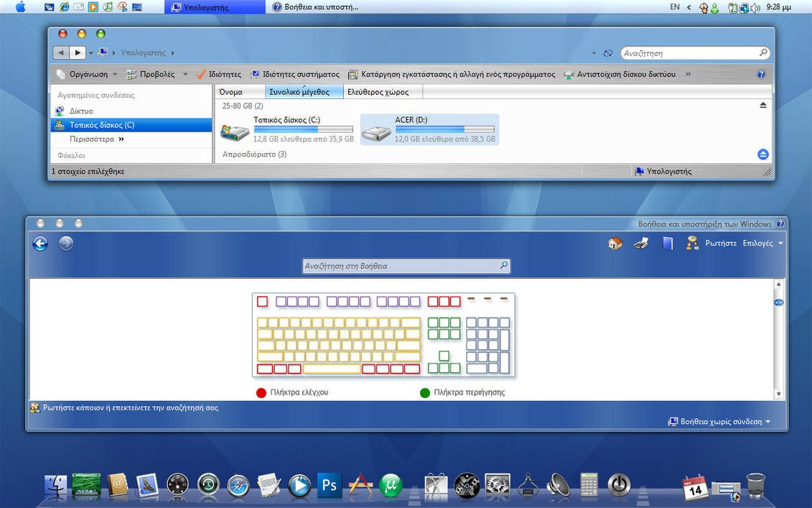
Task: Click the Home icon in the Help window
Action: (615, 243)
